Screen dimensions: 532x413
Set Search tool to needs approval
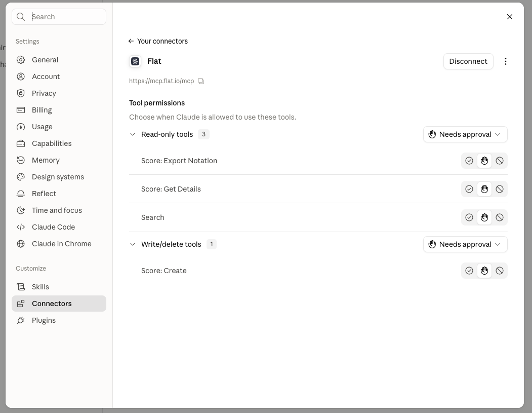(x=484, y=217)
